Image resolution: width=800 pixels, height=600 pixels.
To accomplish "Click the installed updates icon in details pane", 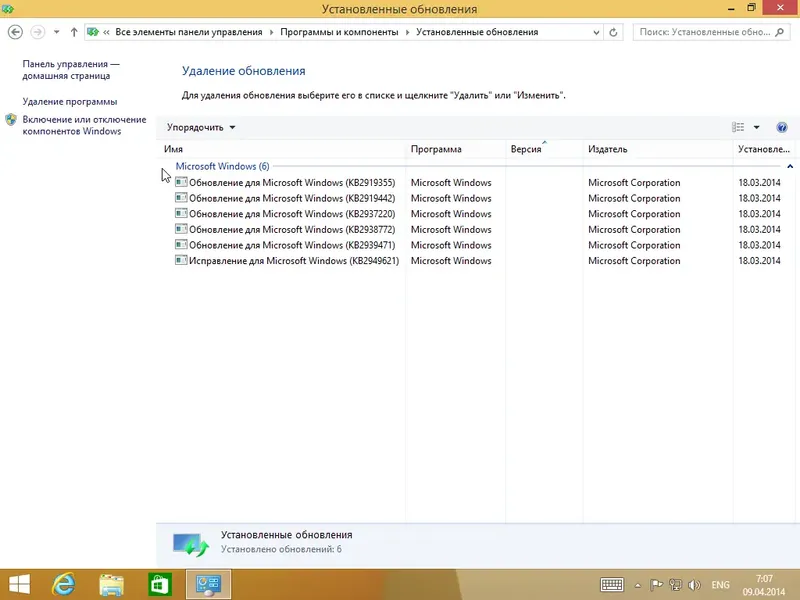I will [x=191, y=544].
